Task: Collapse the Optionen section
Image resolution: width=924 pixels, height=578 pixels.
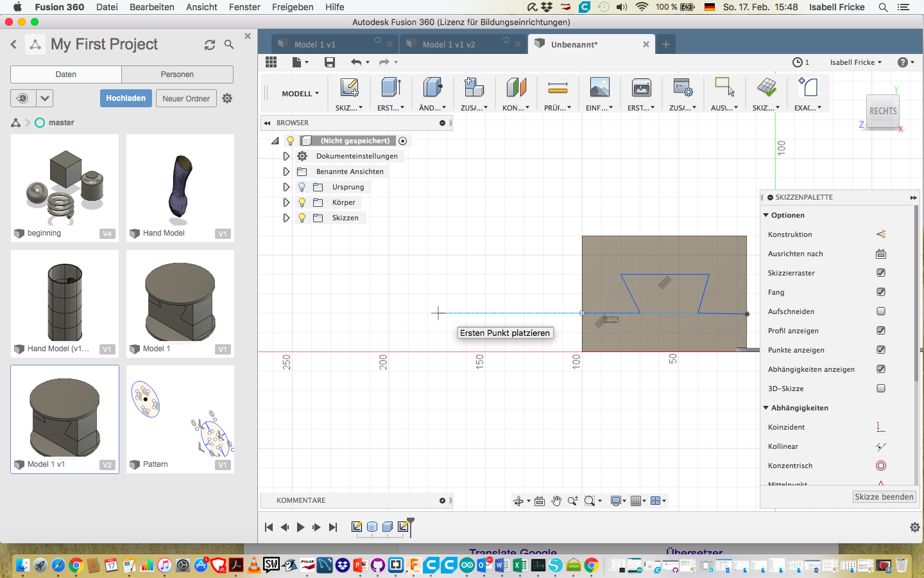Action: tap(766, 215)
